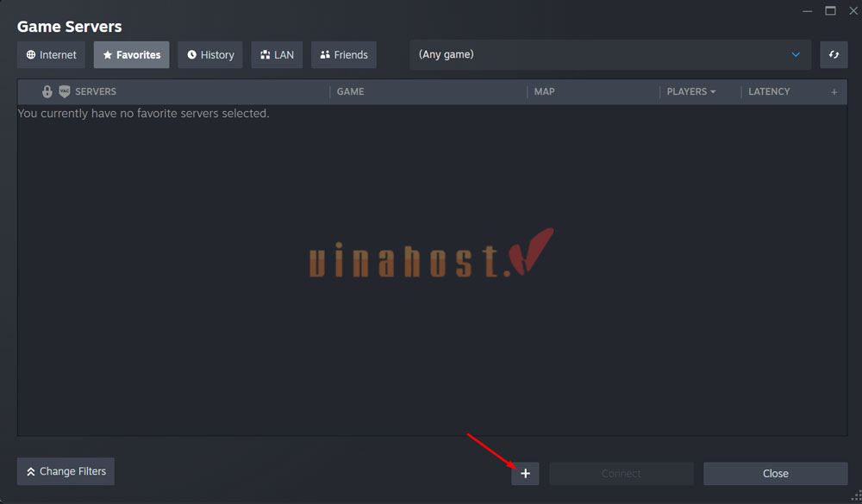Click the Connect button
Viewport: 862px width, 504px height.
click(621, 473)
